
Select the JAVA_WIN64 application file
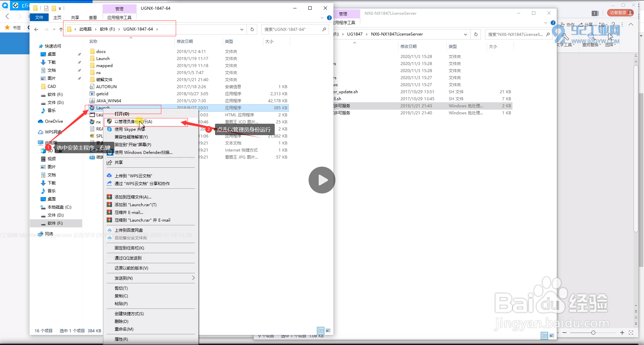click(x=108, y=101)
